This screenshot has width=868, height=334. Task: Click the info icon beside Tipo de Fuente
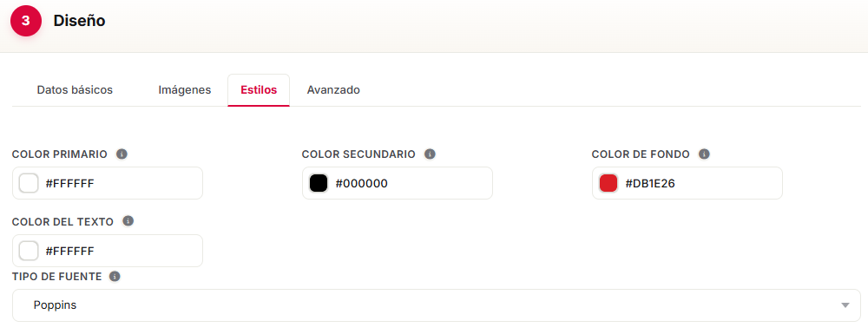tap(115, 277)
